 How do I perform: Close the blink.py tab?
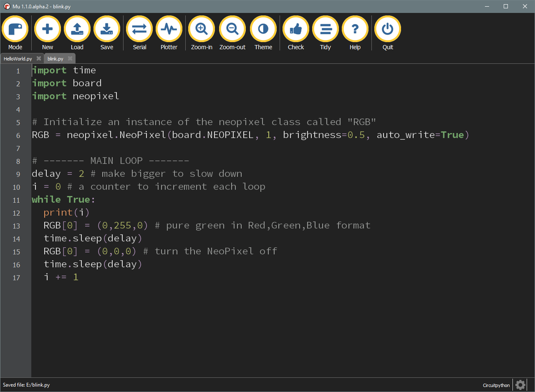point(70,58)
